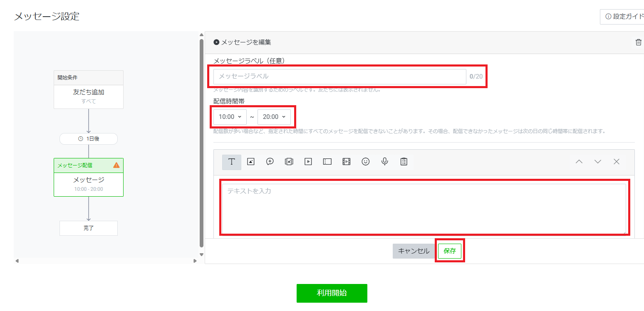Open the emoji picker
This screenshot has height=311, width=644.
(x=365, y=162)
